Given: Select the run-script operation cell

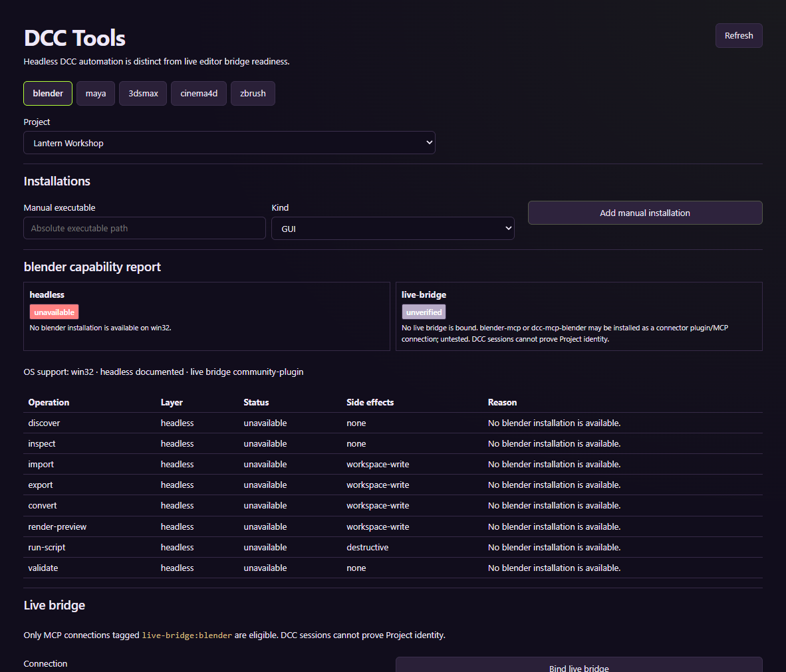Looking at the screenshot, I should point(47,547).
